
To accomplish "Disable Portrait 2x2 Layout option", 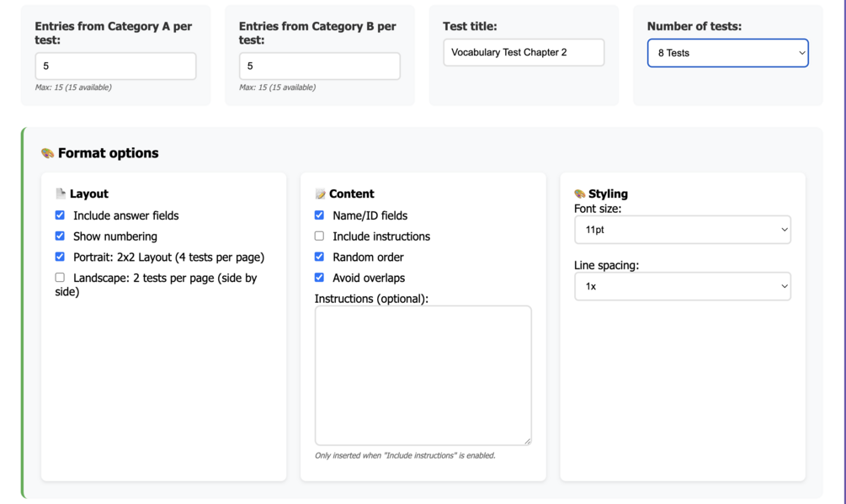I will 60,257.
